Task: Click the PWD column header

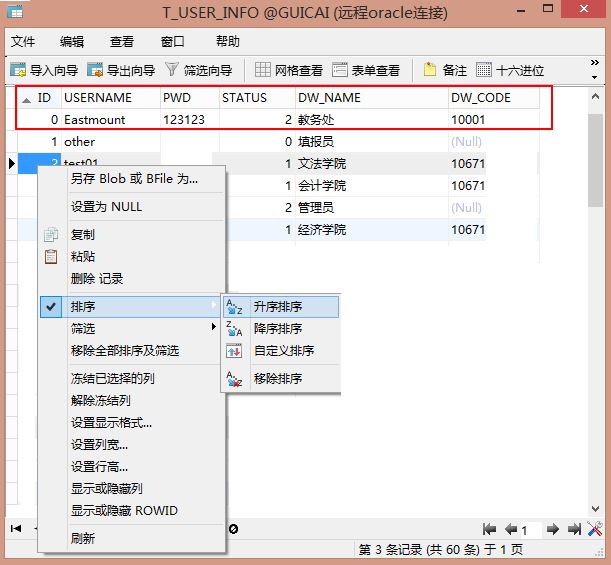Action: (x=190, y=98)
